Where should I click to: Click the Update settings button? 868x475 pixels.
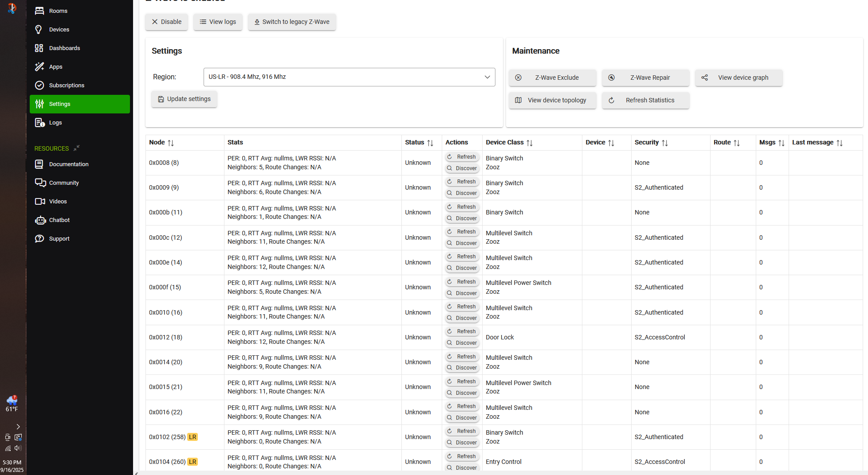point(184,99)
